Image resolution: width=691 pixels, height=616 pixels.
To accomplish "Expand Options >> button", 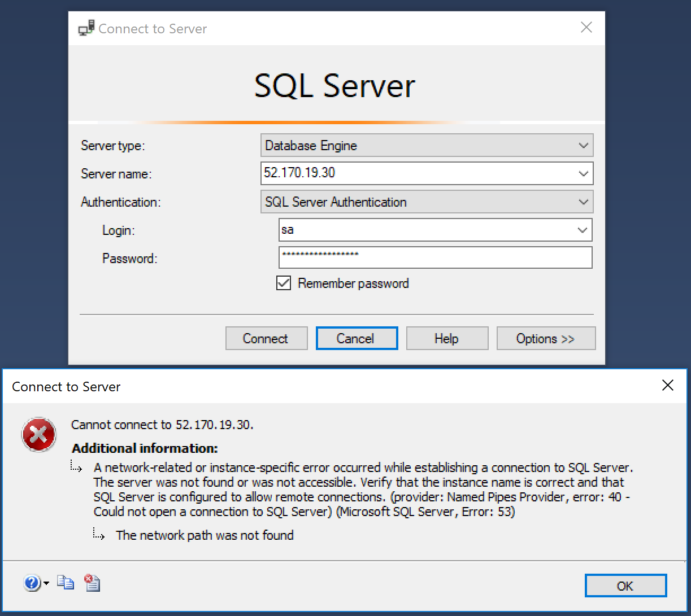I will (546, 338).
